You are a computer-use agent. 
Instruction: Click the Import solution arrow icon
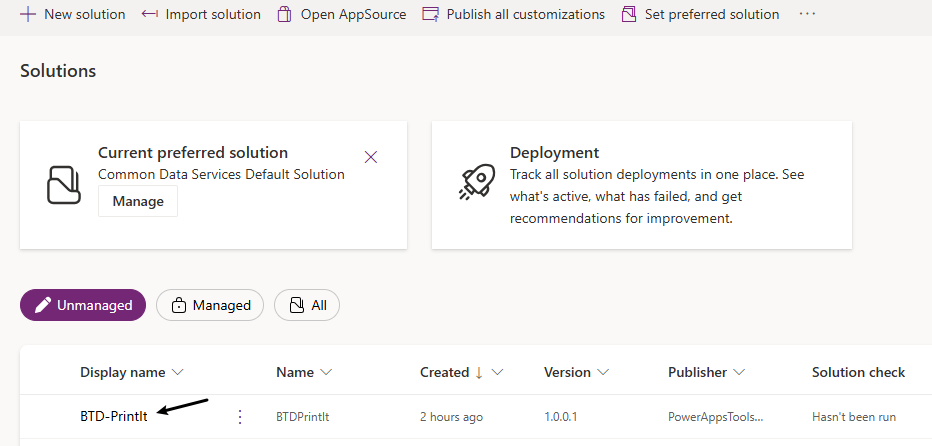[150, 14]
